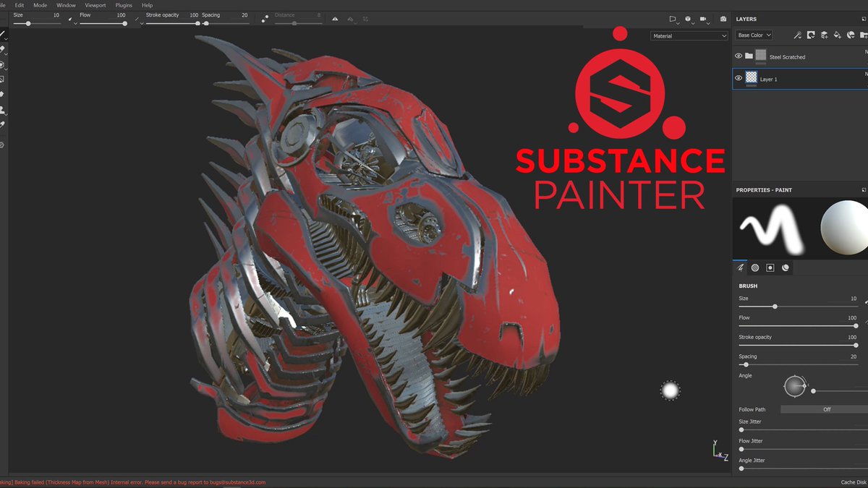Adjust the Size slider in Properties panel
This screenshot has height=488, width=868.
(797, 307)
